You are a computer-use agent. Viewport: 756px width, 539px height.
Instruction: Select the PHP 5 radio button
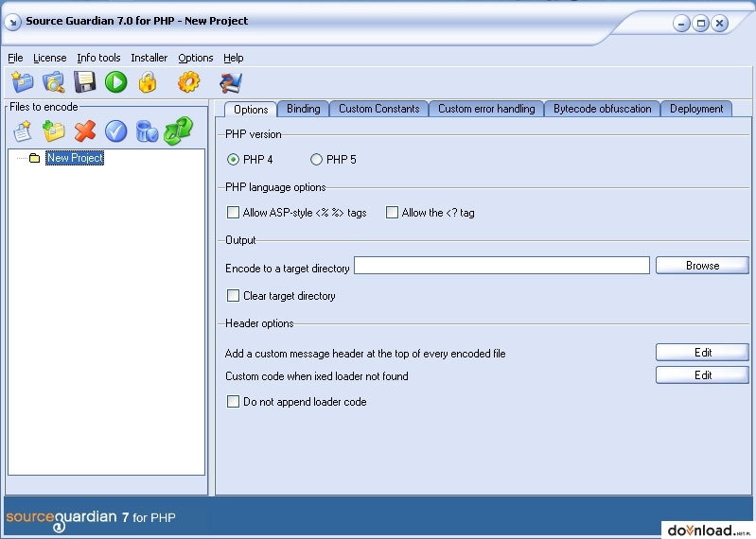[316, 160]
